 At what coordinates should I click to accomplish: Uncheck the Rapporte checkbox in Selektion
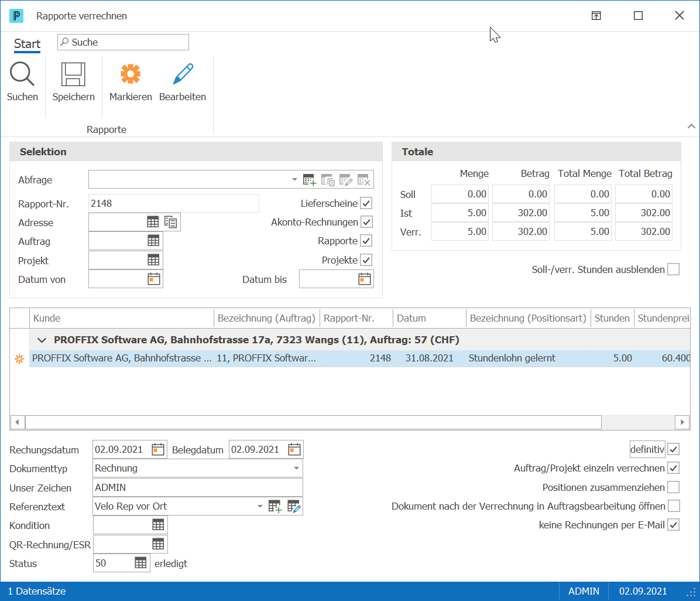pyautogui.click(x=366, y=241)
